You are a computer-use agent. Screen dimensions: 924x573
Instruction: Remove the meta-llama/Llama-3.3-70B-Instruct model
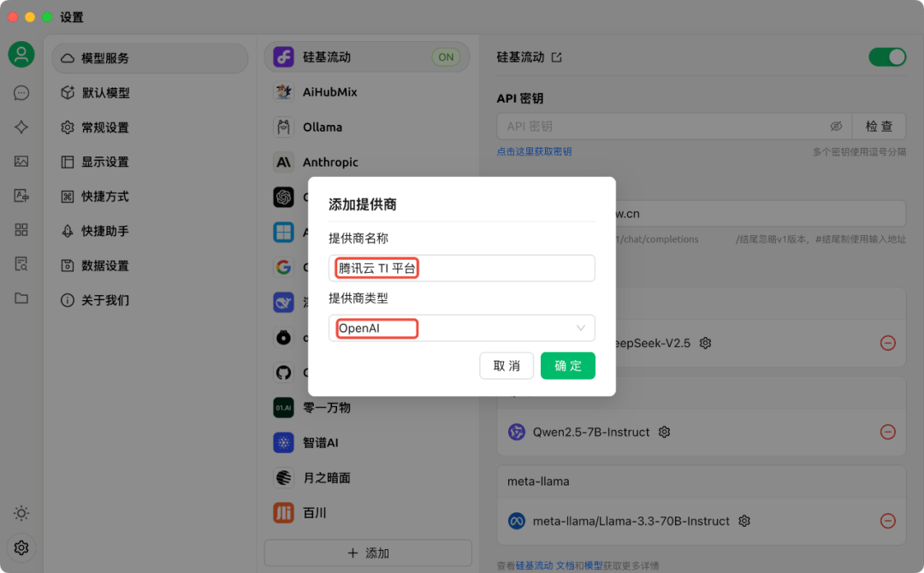(x=887, y=520)
